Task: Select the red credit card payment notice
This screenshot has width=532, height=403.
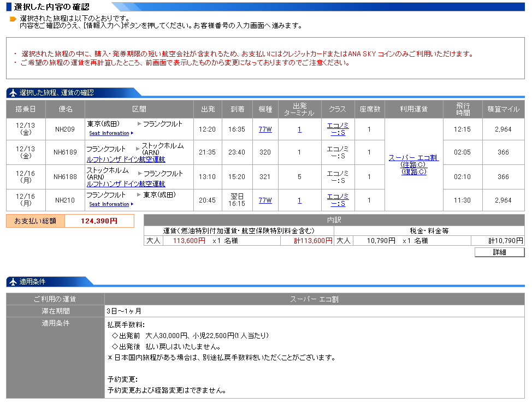Action: pyautogui.click(x=247, y=54)
